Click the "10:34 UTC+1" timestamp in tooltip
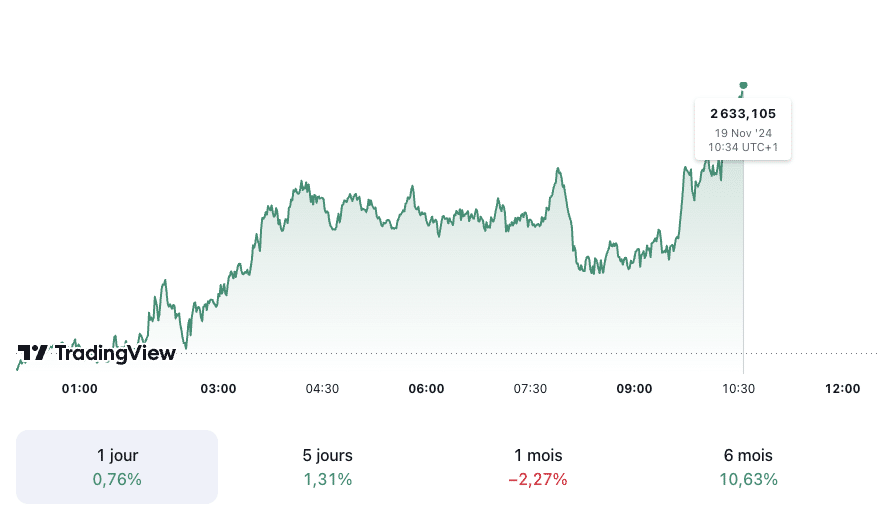 [743, 147]
